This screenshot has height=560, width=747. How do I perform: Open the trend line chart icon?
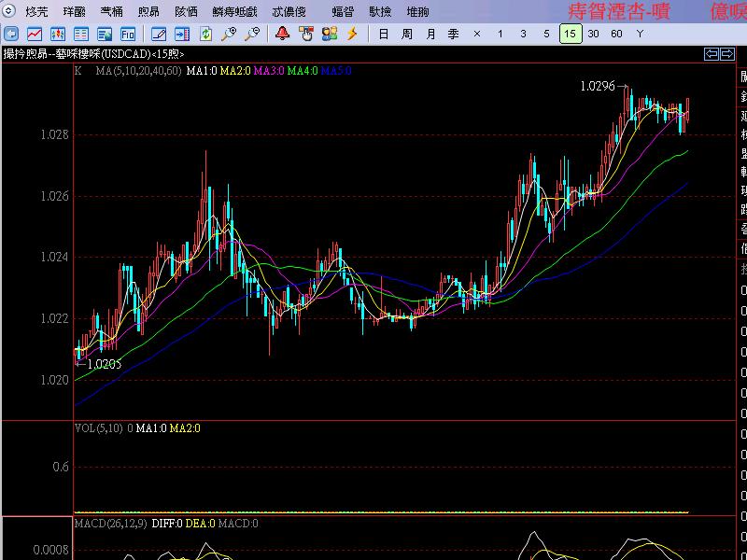(x=33, y=34)
